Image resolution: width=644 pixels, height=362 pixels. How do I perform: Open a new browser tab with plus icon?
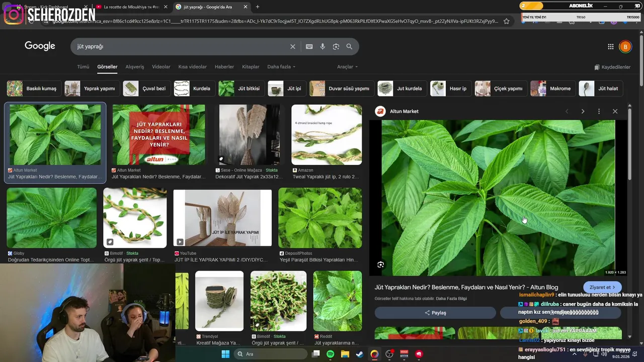tap(258, 7)
